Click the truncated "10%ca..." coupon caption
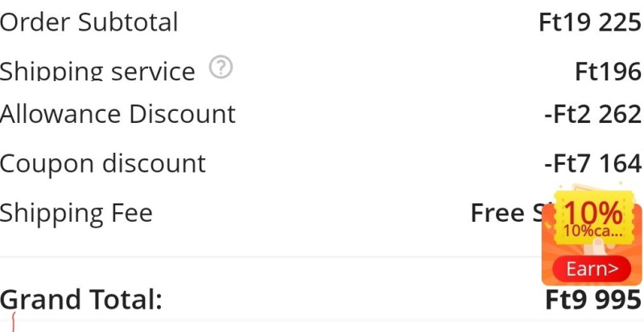The image size is (644, 332). coord(592,232)
